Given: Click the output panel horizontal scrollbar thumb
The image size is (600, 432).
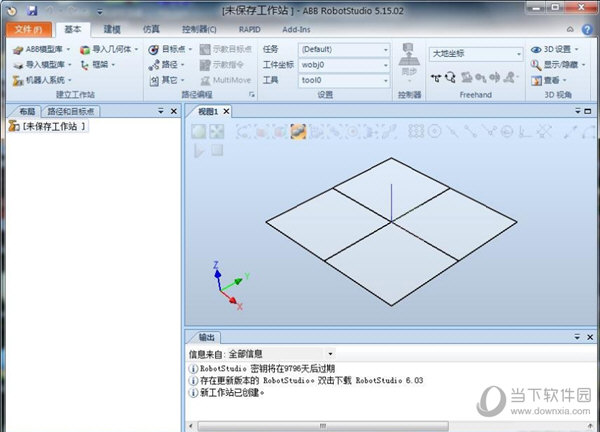Looking at the screenshot, I should click(x=323, y=426).
